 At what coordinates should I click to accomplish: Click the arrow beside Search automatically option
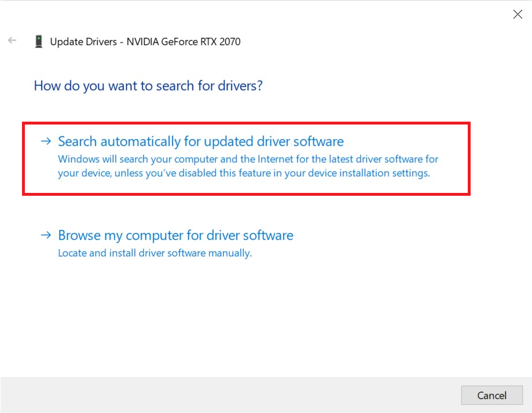[x=46, y=141]
